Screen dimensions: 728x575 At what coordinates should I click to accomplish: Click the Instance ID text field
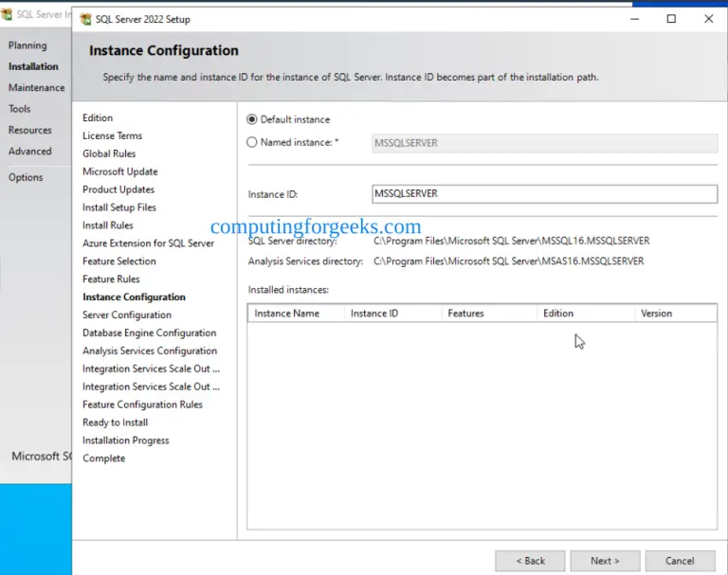pyautogui.click(x=545, y=193)
